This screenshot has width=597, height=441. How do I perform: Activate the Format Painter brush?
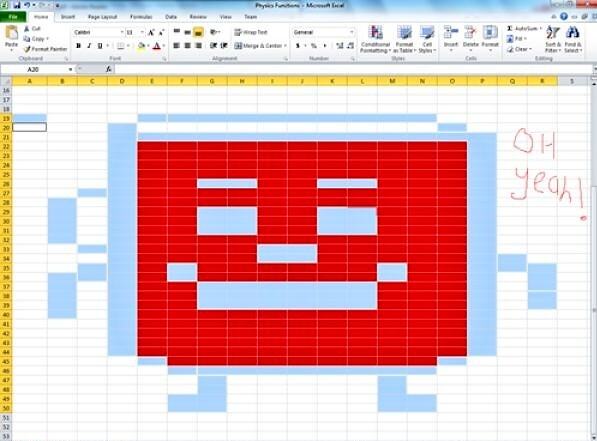[x=27, y=49]
